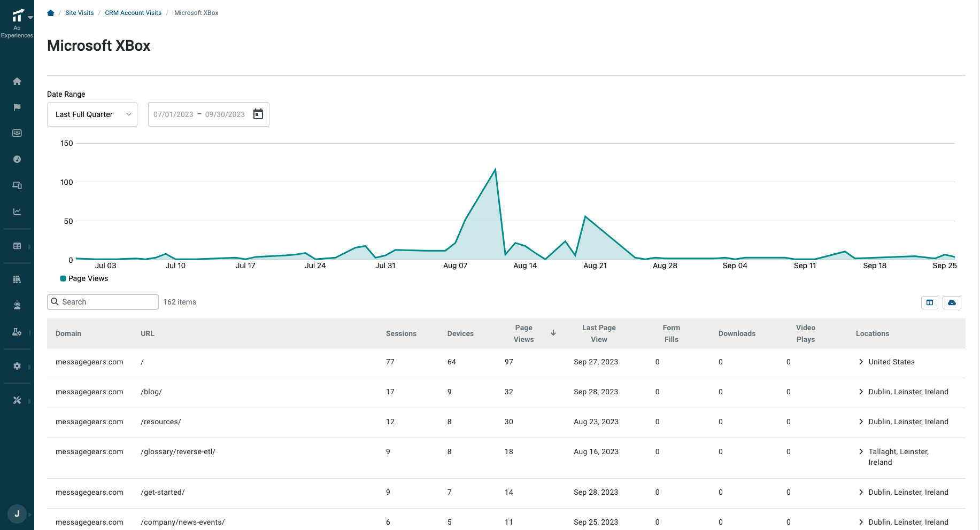Expand the Tallaght, Leinster location row
This screenshot has height=530, width=980.
coord(861,451)
